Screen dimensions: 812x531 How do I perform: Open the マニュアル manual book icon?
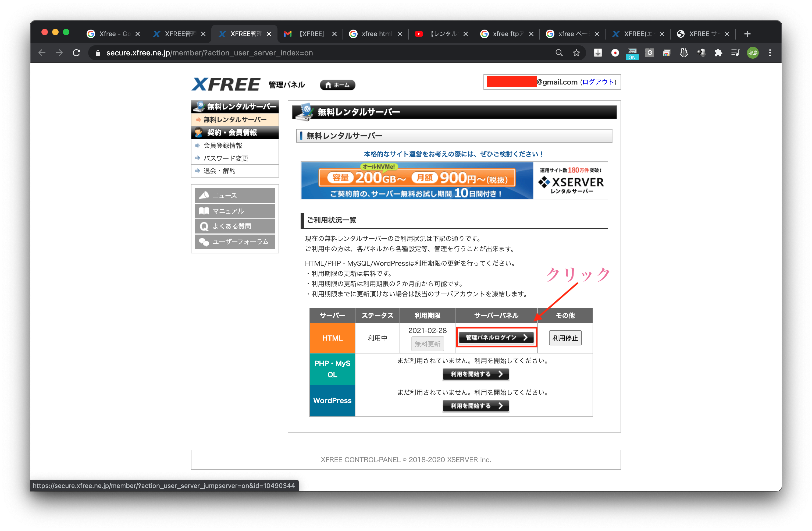click(x=204, y=211)
